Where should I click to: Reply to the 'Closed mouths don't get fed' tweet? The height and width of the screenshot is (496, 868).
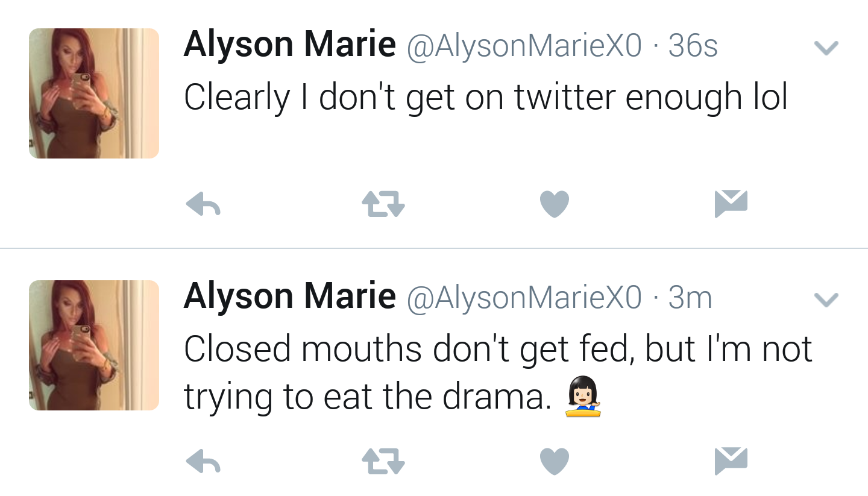pos(203,462)
